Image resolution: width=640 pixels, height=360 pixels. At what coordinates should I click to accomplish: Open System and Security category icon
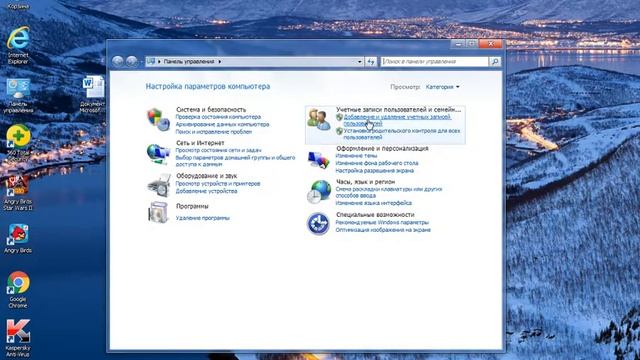click(x=158, y=119)
